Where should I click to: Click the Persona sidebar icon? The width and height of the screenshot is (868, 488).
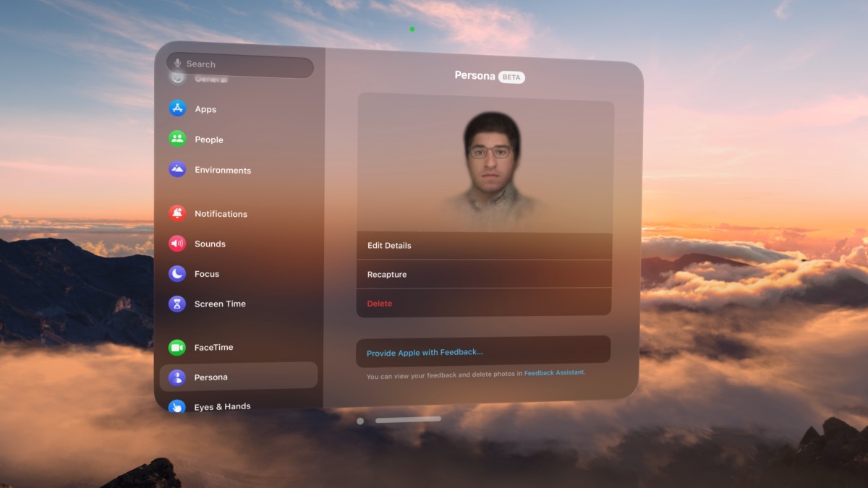tap(177, 377)
